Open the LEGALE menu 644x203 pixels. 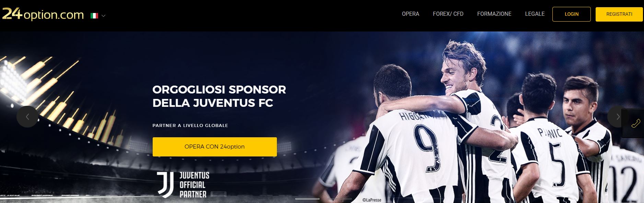(535, 14)
